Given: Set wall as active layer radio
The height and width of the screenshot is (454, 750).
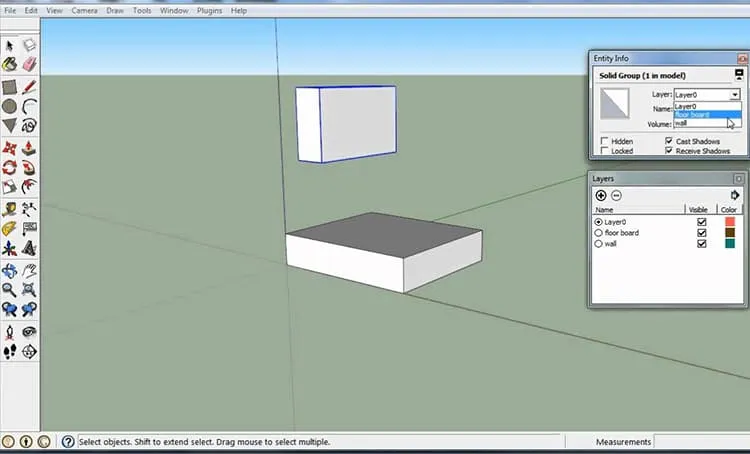Looking at the screenshot, I should point(598,244).
